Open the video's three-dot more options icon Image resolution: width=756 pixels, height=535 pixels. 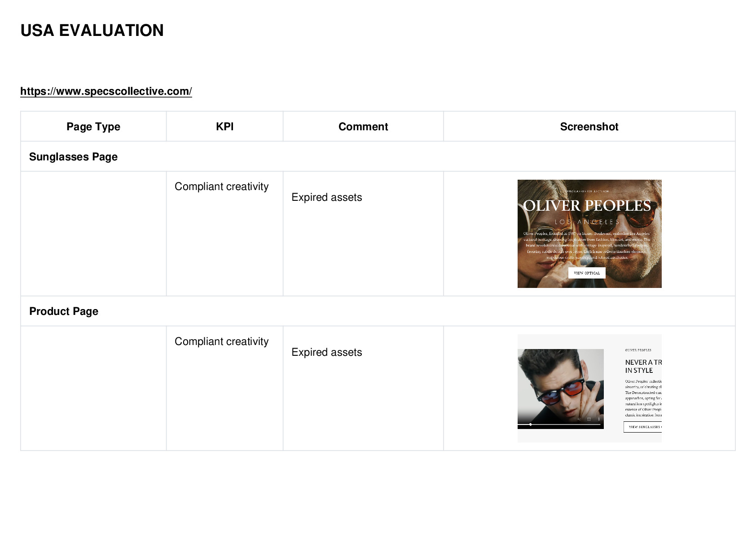[599, 419]
